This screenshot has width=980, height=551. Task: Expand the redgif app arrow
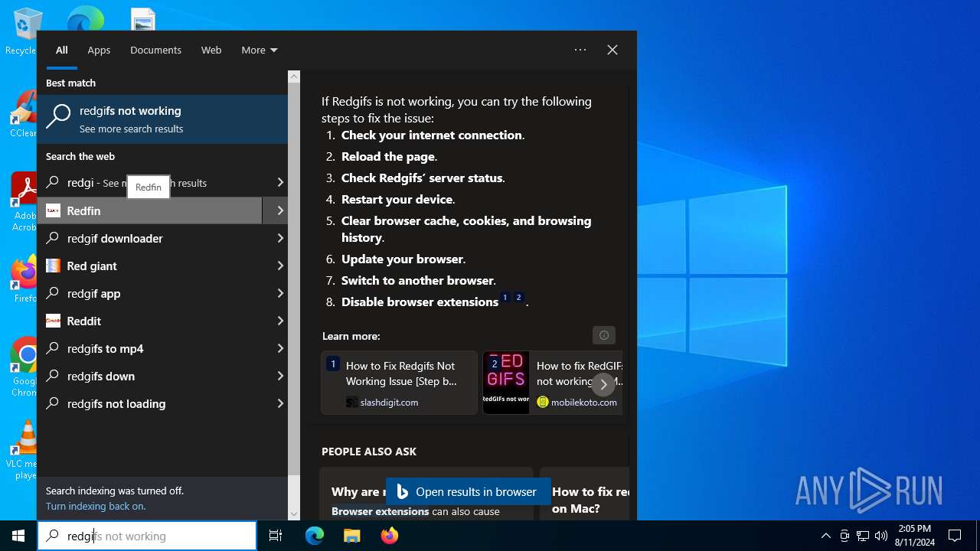(280, 293)
